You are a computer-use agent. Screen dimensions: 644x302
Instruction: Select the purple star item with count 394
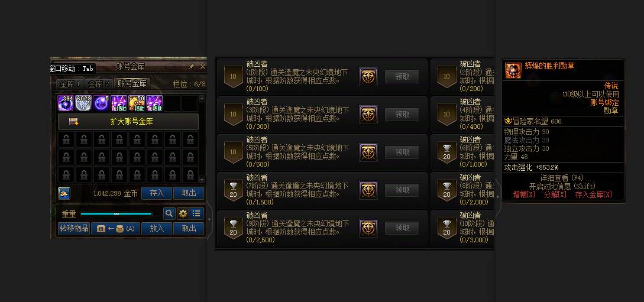coord(66,103)
